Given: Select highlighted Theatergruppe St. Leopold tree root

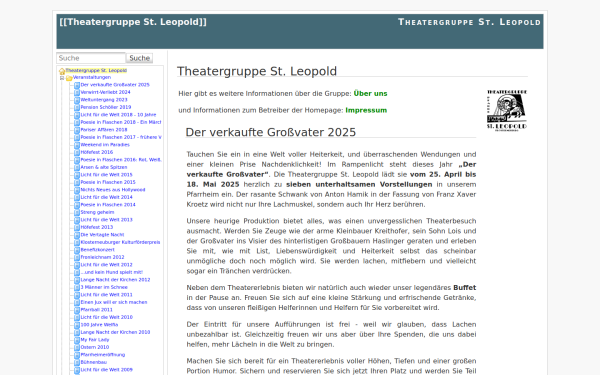Looking at the screenshot, I should (96, 70).
